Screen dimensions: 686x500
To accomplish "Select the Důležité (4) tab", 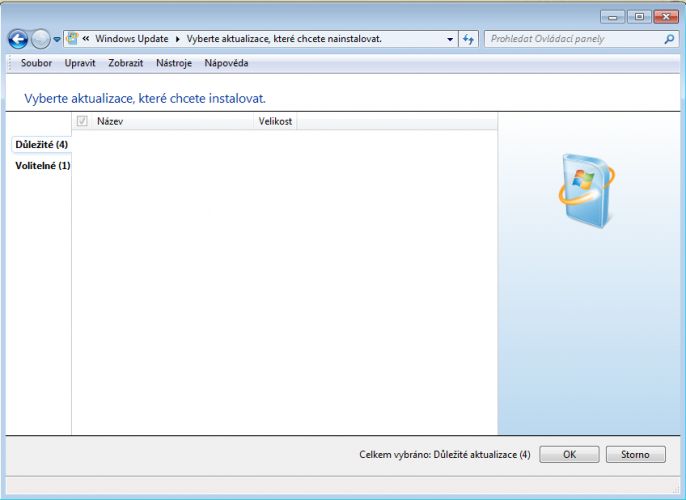I will coord(42,144).
